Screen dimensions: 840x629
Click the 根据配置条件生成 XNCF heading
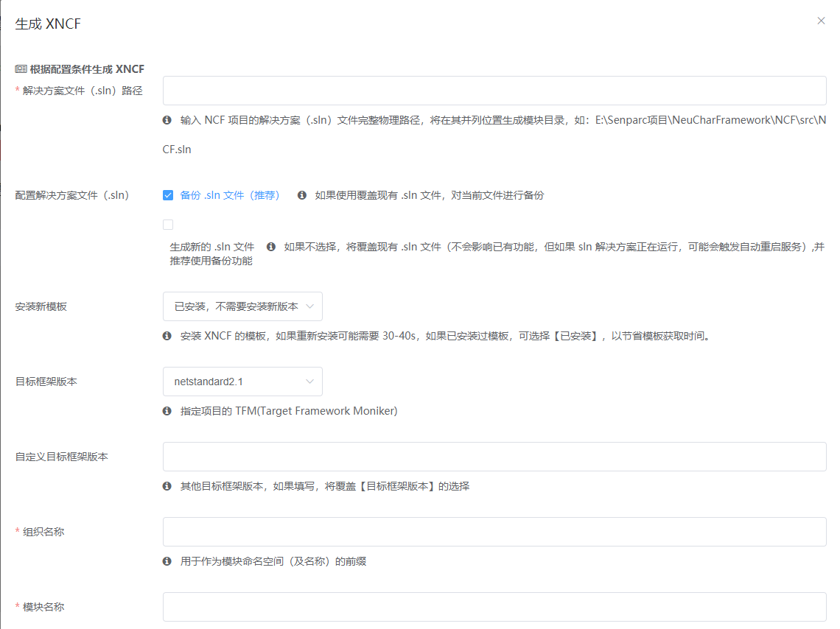pyautogui.click(x=87, y=69)
